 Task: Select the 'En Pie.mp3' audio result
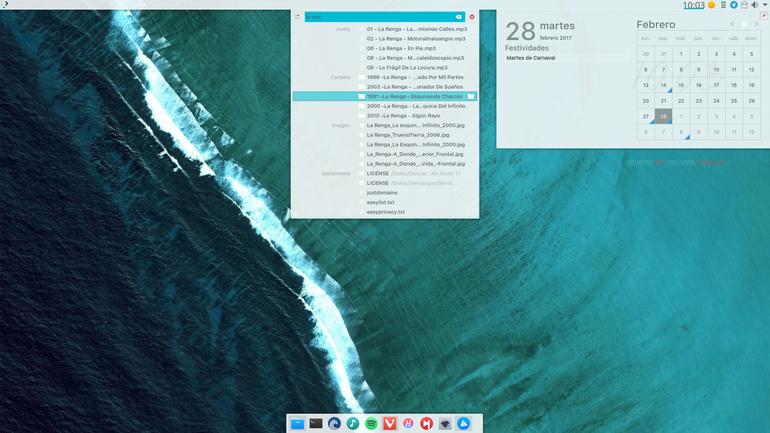click(401, 48)
